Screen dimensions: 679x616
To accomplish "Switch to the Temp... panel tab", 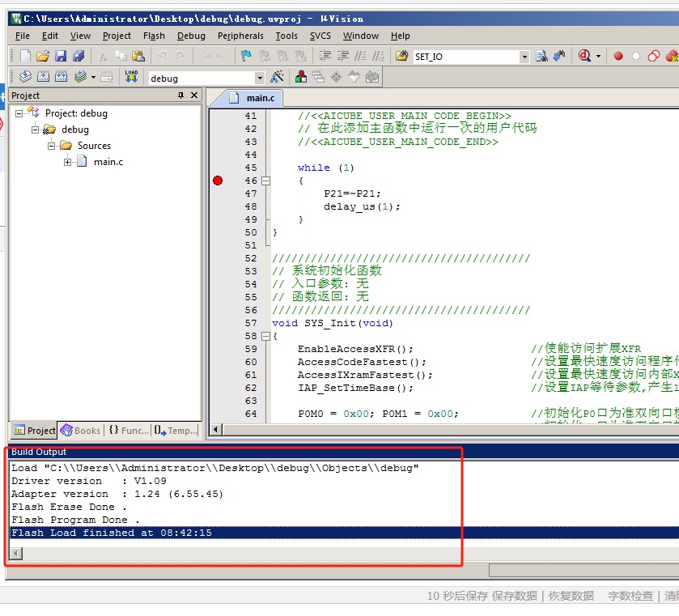I will pyautogui.click(x=176, y=430).
